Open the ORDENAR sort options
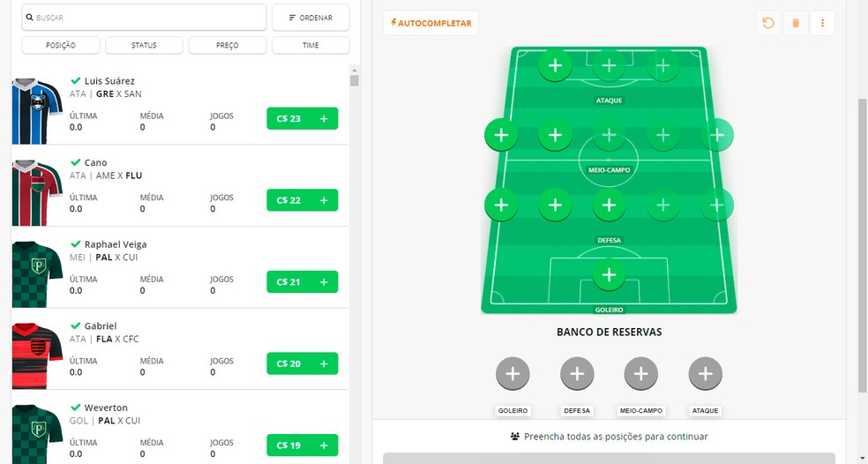The image size is (868, 464). (311, 18)
